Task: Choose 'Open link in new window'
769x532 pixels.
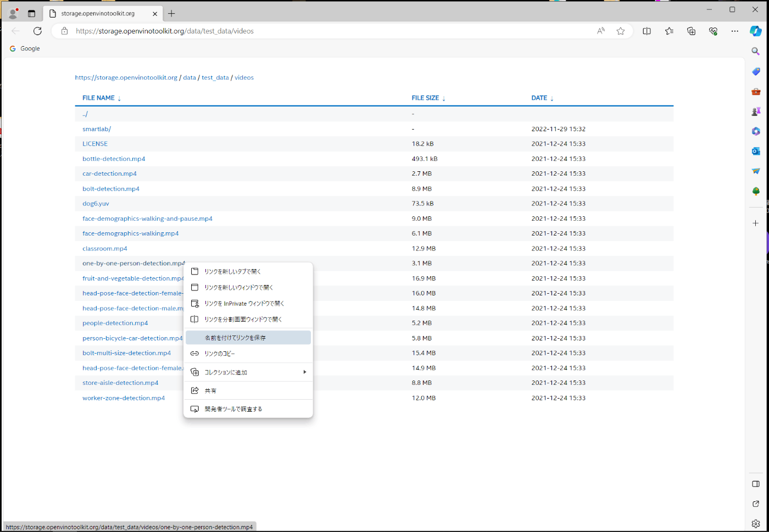Action: tap(248, 287)
